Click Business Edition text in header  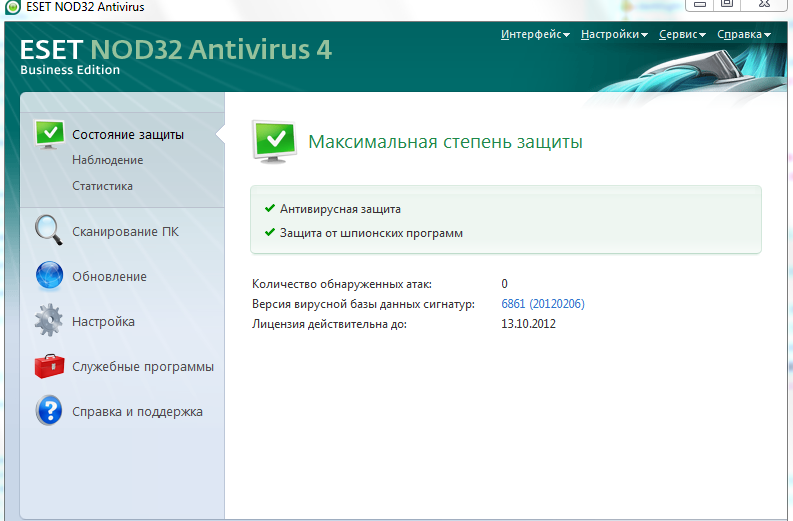70,70
